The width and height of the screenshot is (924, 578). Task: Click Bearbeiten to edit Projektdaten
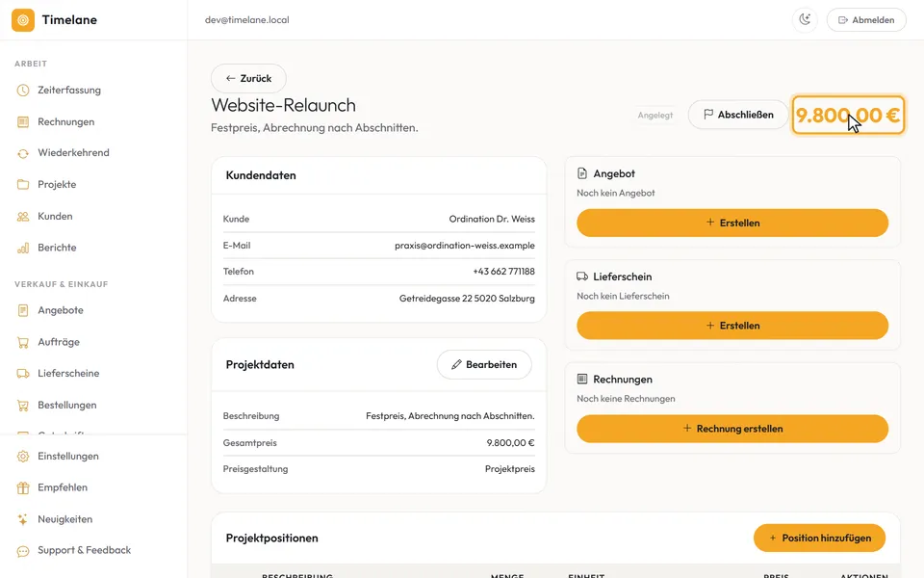pos(484,364)
